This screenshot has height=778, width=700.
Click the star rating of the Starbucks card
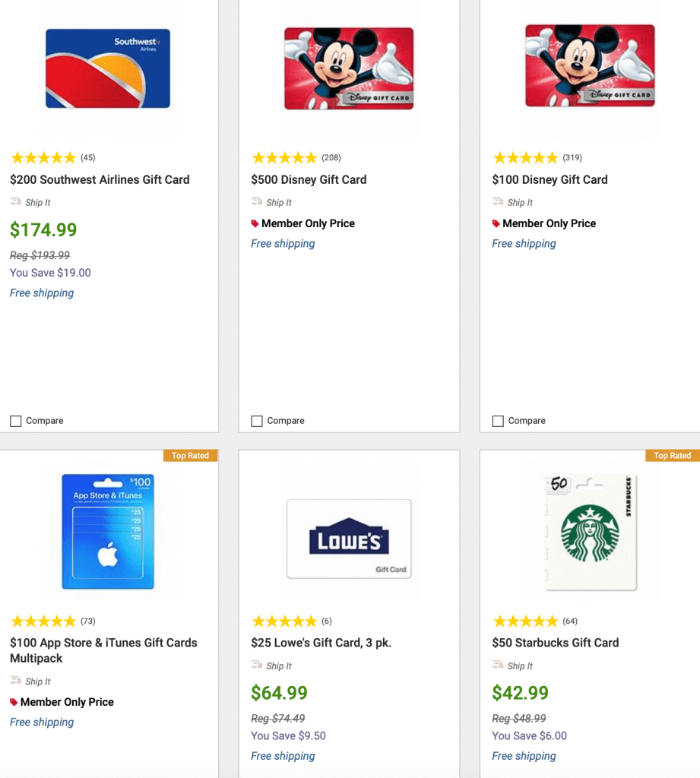525,621
